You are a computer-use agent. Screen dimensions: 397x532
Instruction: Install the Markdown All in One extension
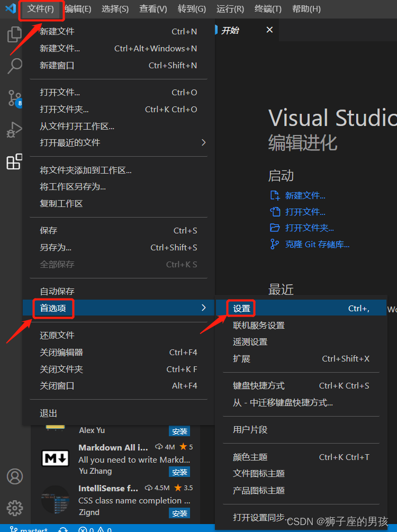179,472
